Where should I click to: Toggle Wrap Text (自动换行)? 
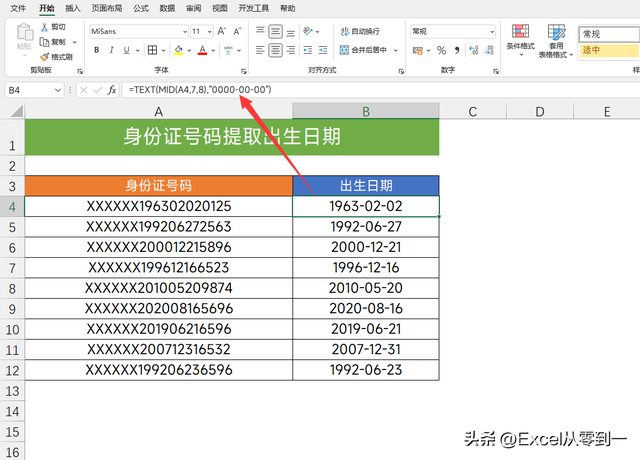(x=360, y=31)
